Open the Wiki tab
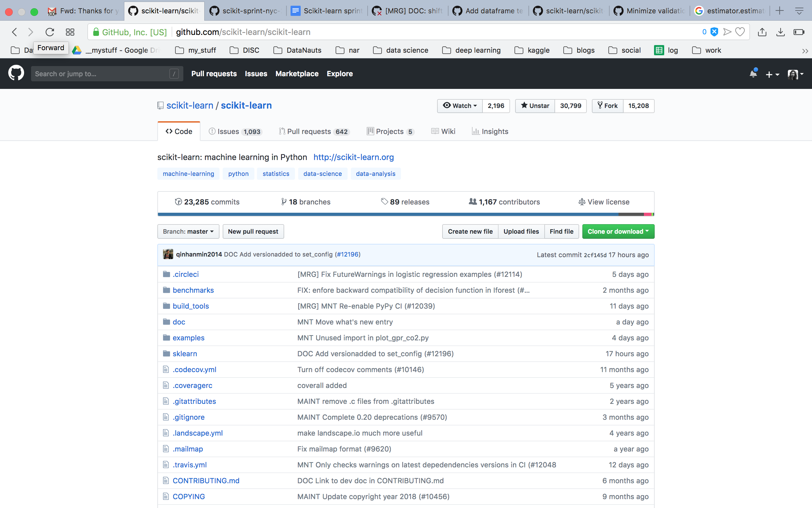The width and height of the screenshot is (812, 508). coord(443,131)
